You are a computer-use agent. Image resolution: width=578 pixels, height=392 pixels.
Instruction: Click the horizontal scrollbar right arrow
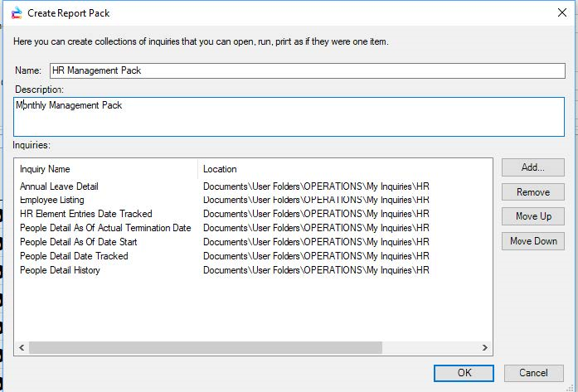click(486, 348)
